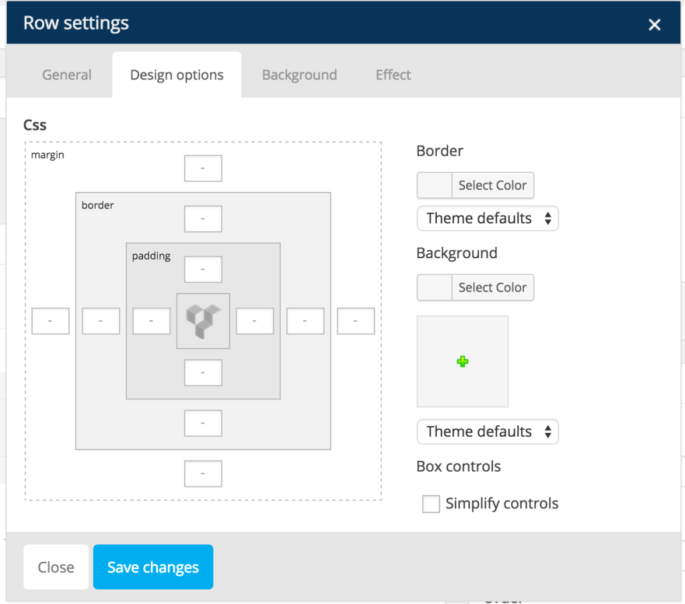This screenshot has height=604, width=685.
Task: Close the Row settings dialog with X
Action: pos(654,25)
